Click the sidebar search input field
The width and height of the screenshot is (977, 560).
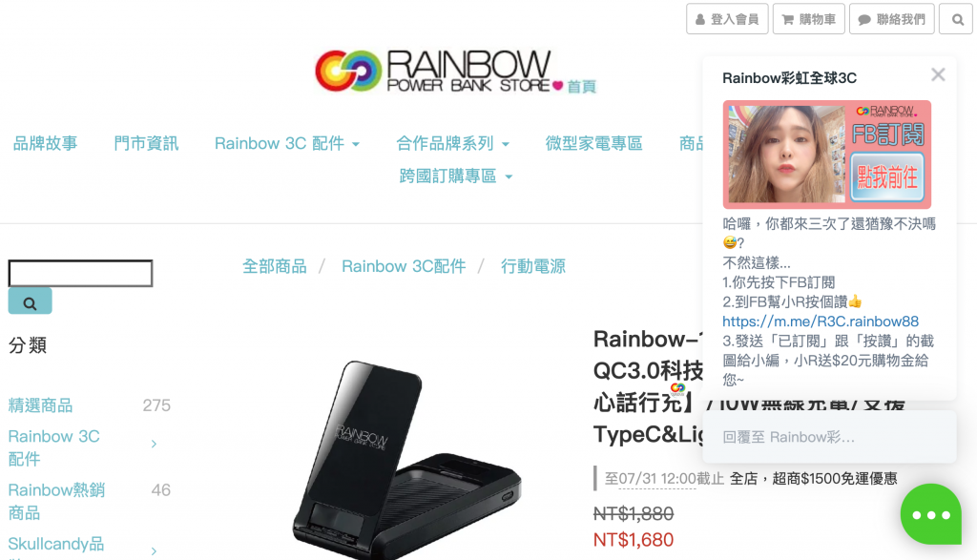(x=80, y=274)
